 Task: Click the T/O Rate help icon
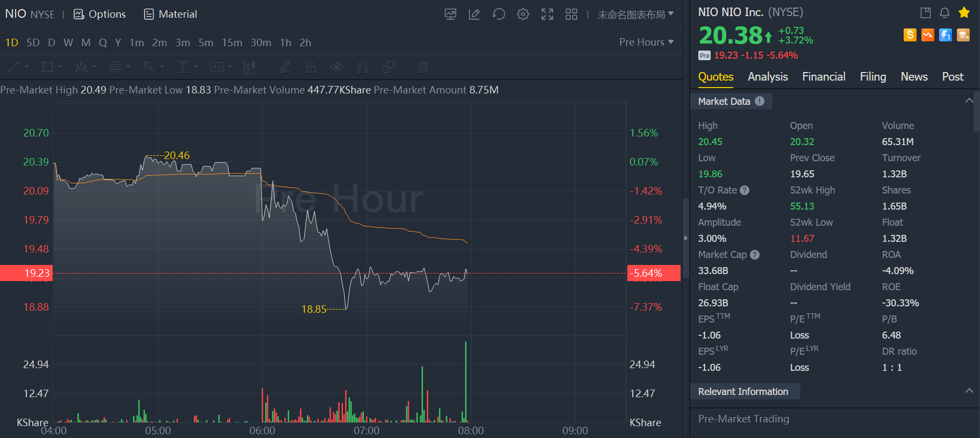[745, 190]
